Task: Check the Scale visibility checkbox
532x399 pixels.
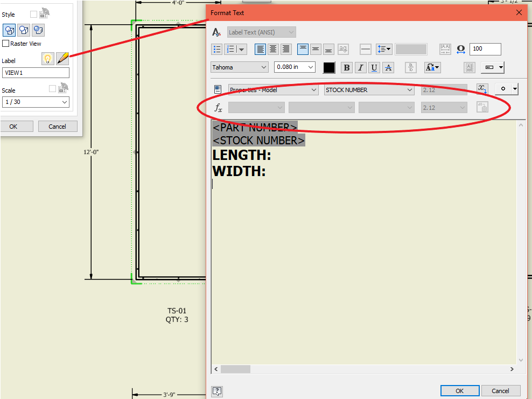Action: coord(51,87)
